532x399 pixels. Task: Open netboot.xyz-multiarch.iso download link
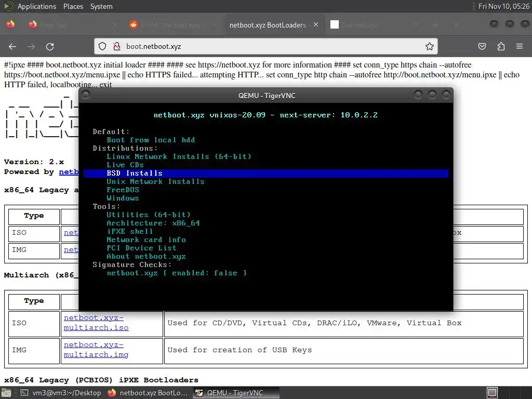pos(96,323)
